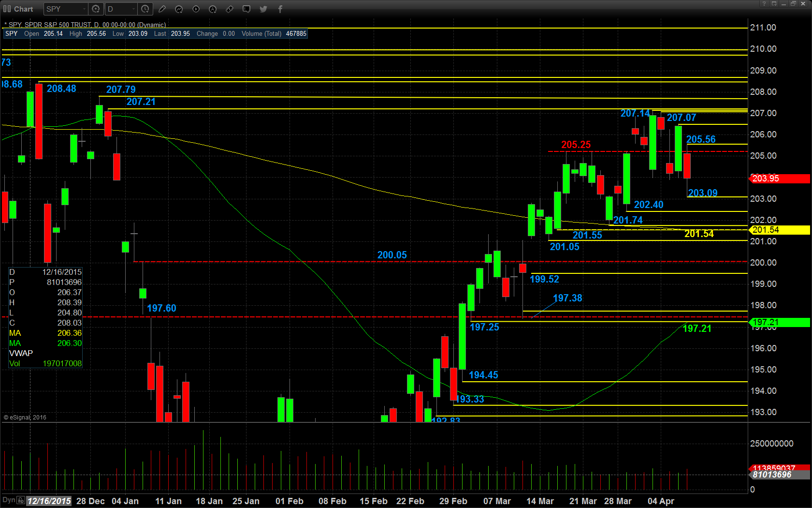
Task: Click the 203.09 price annotation
Action: coord(703,193)
